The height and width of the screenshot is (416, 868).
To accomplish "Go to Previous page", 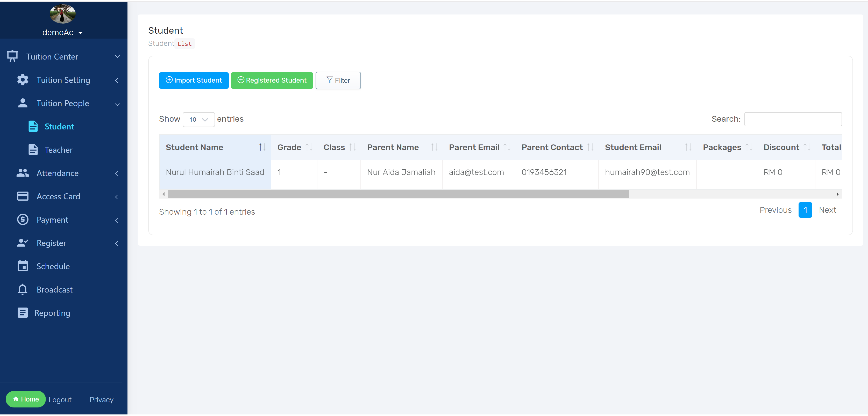I will pyautogui.click(x=775, y=210).
